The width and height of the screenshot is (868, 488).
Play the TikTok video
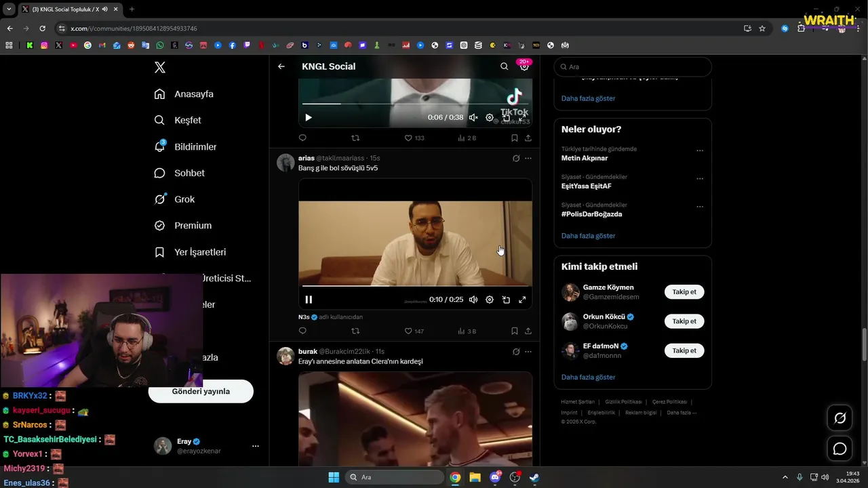point(309,117)
